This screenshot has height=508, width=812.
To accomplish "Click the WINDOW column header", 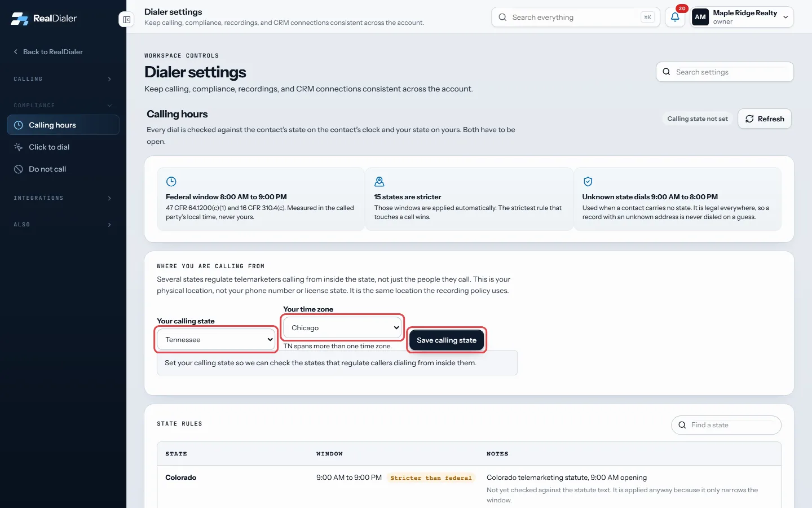I will pyautogui.click(x=329, y=454).
